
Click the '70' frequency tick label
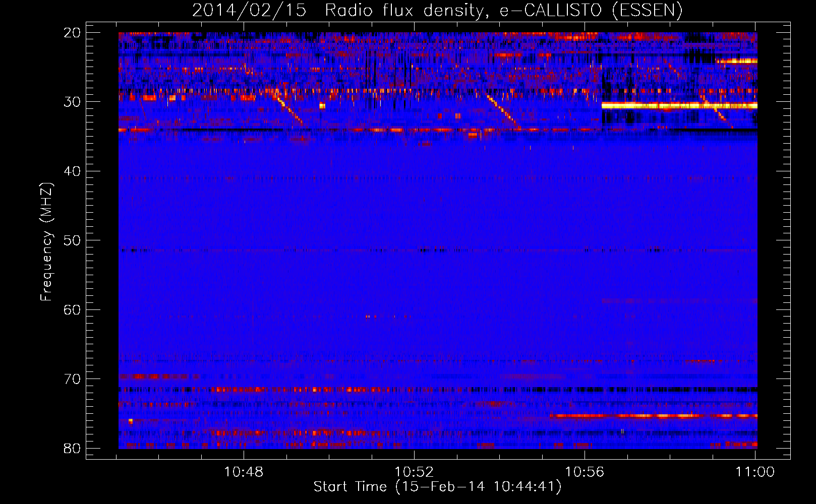click(72, 379)
